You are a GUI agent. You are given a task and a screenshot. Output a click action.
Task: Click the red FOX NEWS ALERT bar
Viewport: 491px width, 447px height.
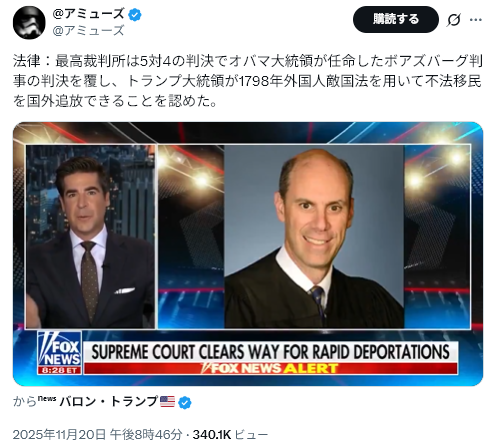coord(270,368)
